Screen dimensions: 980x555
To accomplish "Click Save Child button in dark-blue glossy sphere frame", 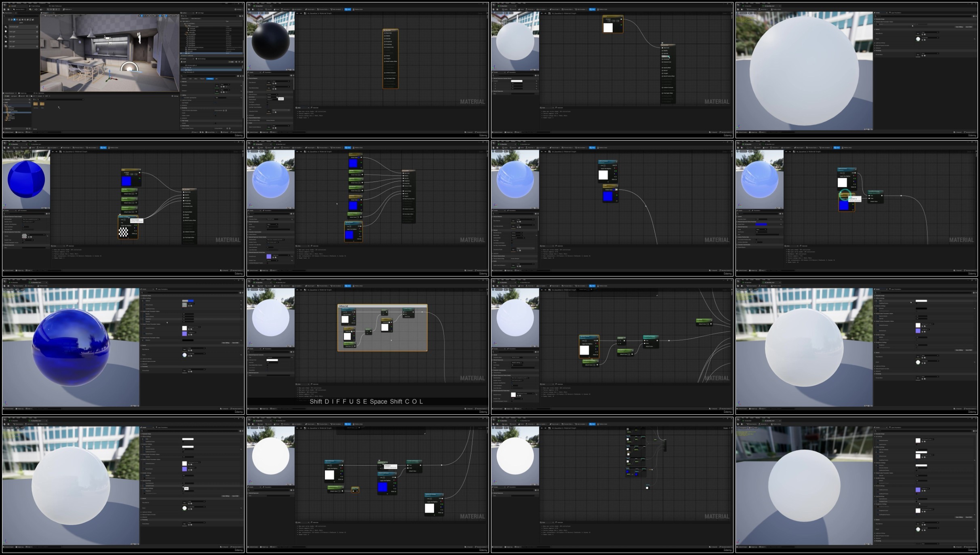I will click(x=235, y=343).
